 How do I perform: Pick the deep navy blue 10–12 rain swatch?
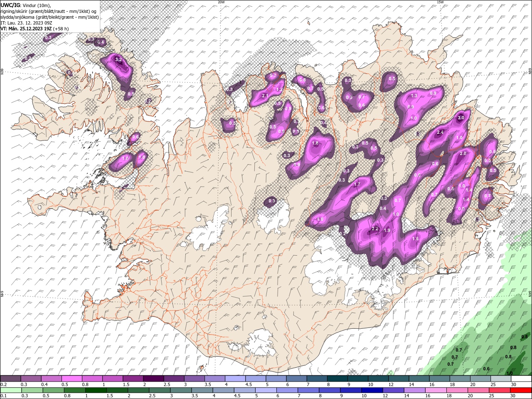(x=372, y=390)
